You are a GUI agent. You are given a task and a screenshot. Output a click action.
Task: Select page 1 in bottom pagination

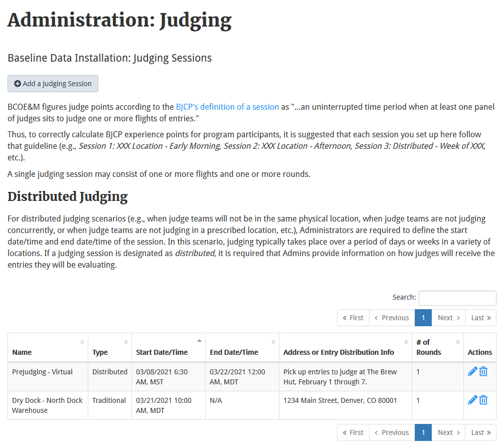[423, 432]
